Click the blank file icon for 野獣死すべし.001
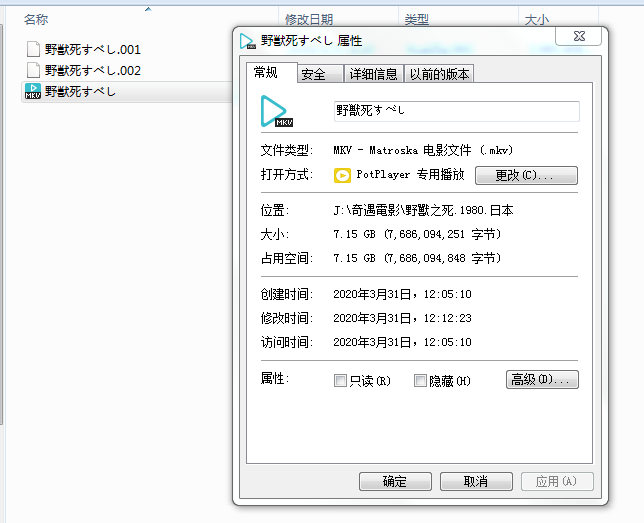644x523 pixels. point(33,49)
